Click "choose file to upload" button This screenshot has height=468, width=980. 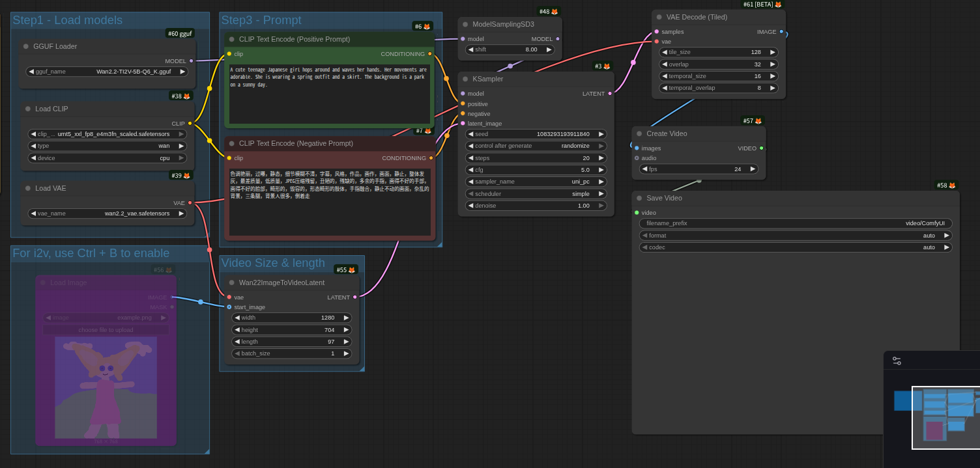click(x=106, y=330)
